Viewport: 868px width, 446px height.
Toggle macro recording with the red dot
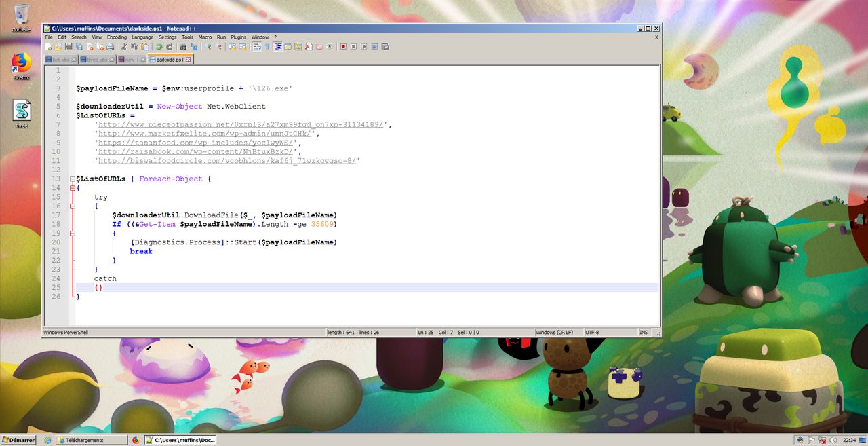point(343,47)
